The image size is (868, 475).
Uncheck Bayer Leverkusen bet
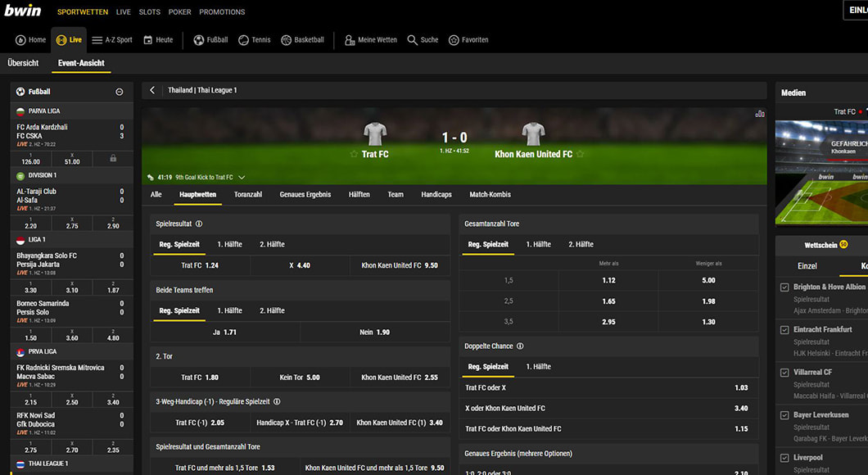tap(784, 415)
